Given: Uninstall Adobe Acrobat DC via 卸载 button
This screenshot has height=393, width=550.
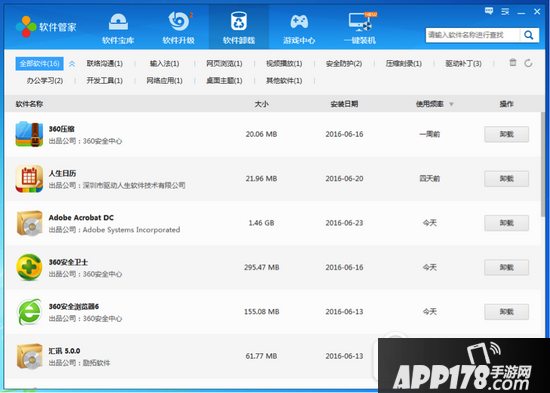Looking at the screenshot, I should tap(507, 223).
